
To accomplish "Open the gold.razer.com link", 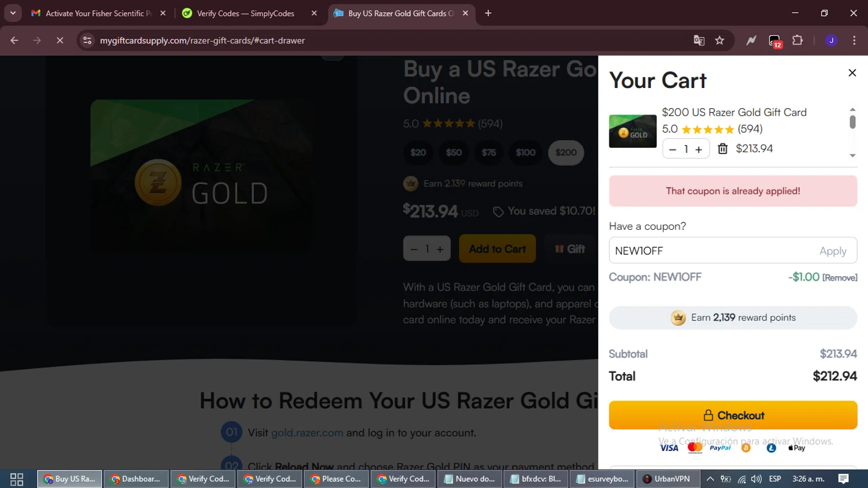I will point(307,433).
